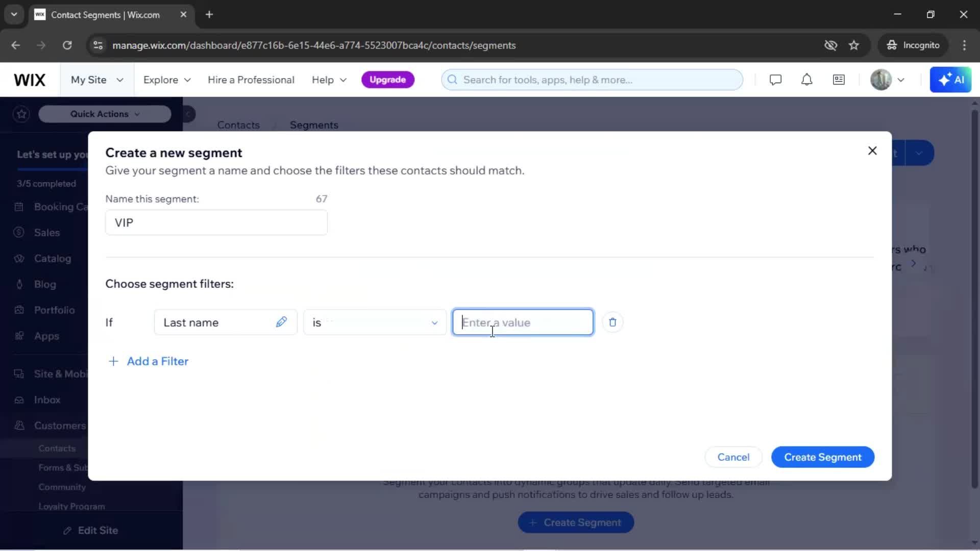Image resolution: width=980 pixels, height=551 pixels.
Task: Click the browser address bar URL
Action: [x=313, y=45]
